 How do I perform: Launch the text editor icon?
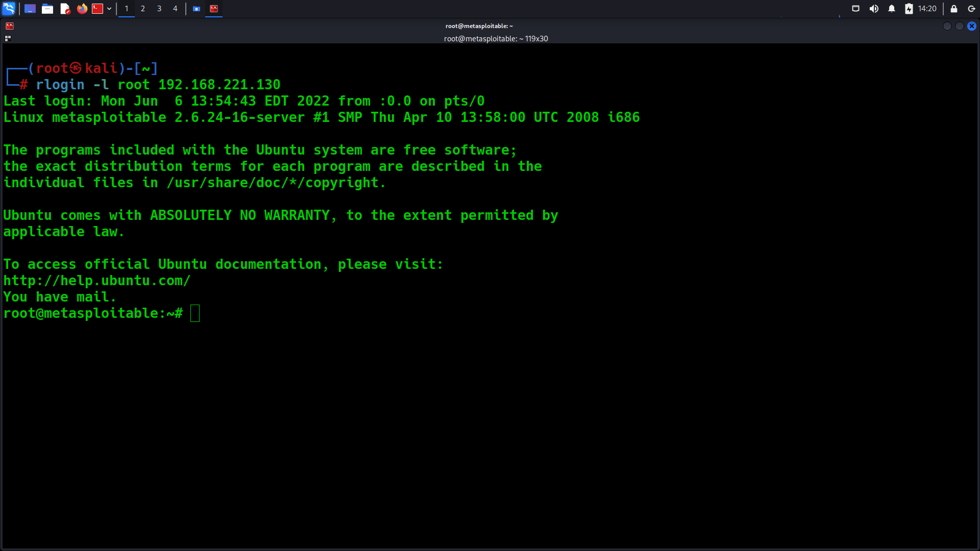tap(65, 9)
